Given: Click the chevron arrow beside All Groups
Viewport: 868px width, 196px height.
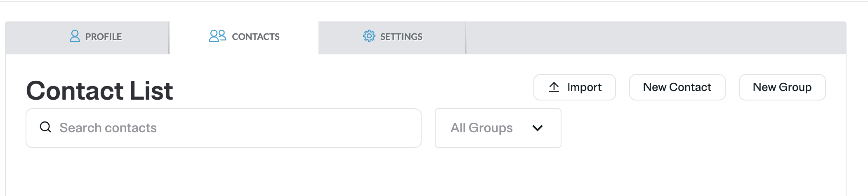Looking at the screenshot, I should [x=537, y=128].
